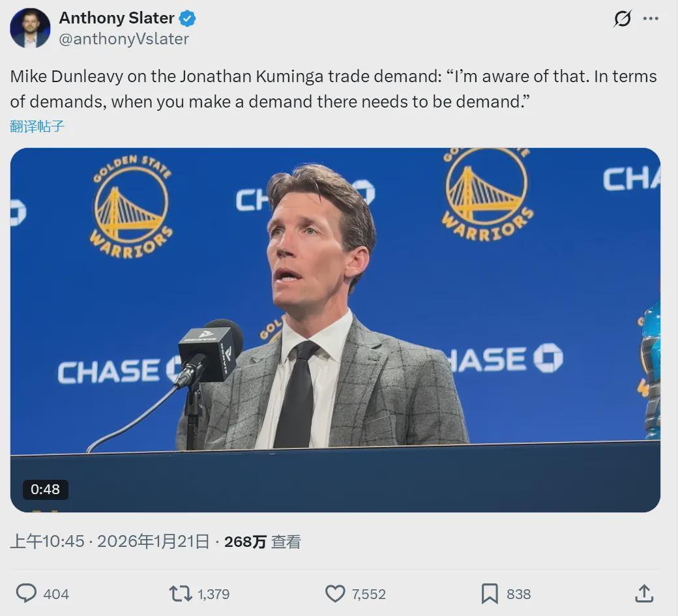
Task: Click the 0:48 video duration badge
Action: pos(46,490)
